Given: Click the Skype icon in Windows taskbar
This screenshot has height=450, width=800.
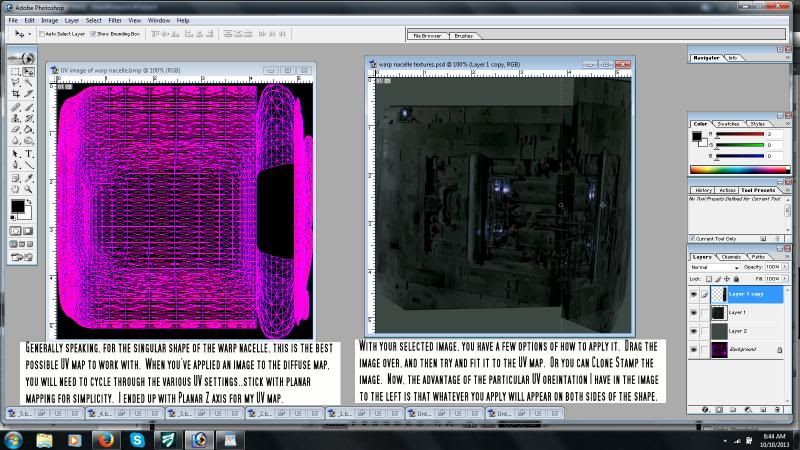Looking at the screenshot, I should (137, 440).
